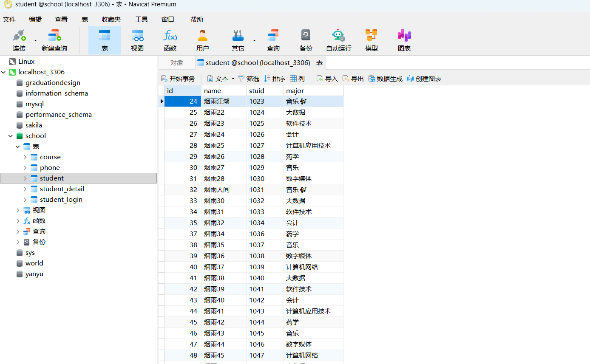Select the graduationdesign database
590x364 pixels.
pyautogui.click(x=53, y=83)
